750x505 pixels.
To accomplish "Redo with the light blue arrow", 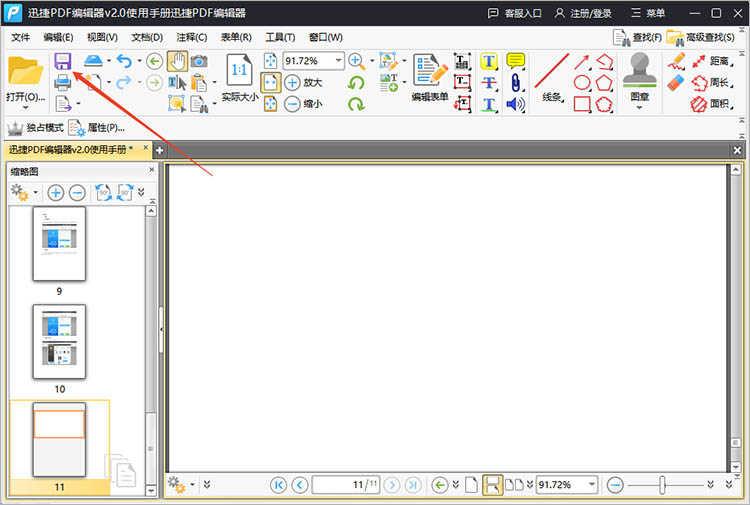I will [124, 82].
